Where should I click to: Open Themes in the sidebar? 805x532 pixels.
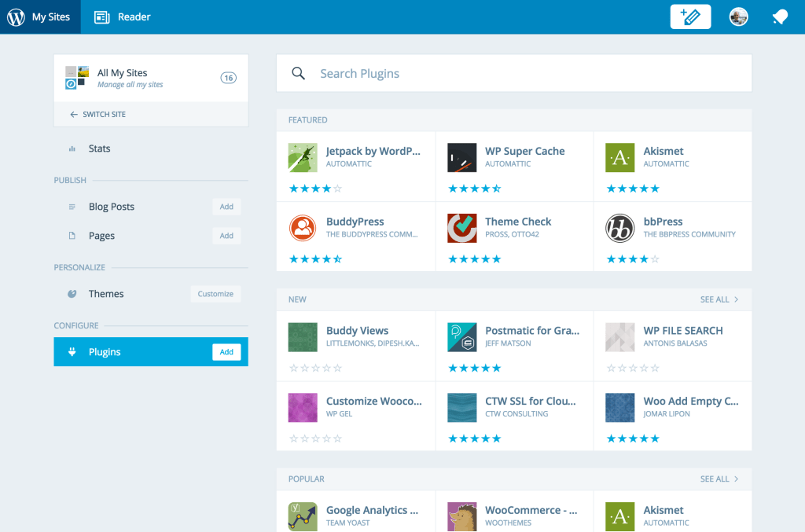106,294
